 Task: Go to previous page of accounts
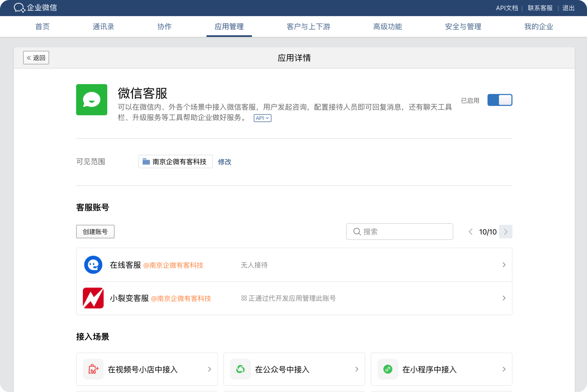point(471,232)
